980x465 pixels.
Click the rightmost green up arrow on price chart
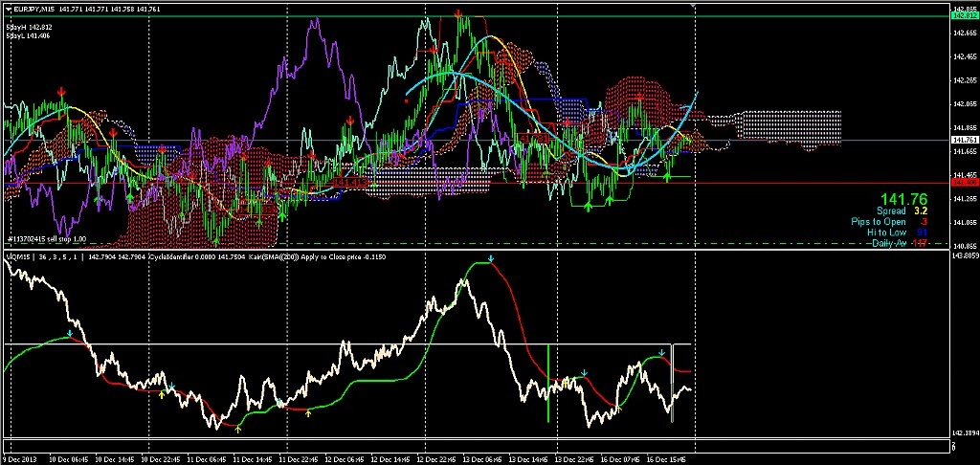[x=668, y=176]
